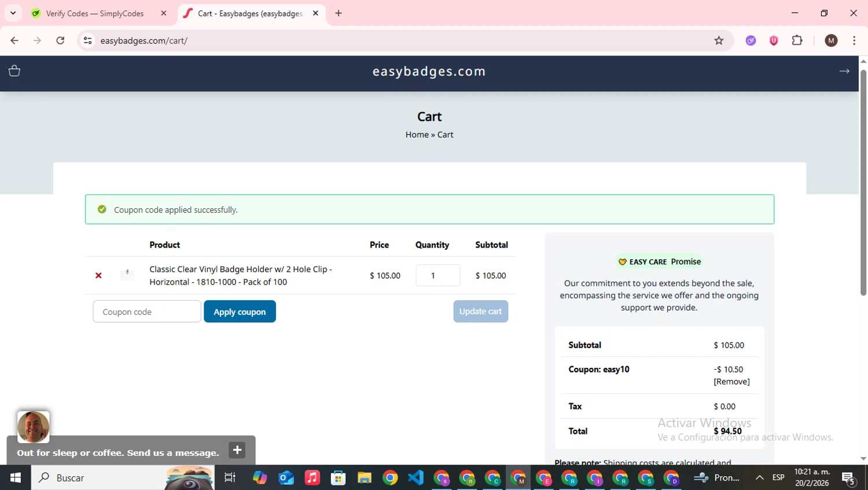Open the tab search dropdown arrow
The width and height of the screenshot is (868, 490).
(x=13, y=13)
